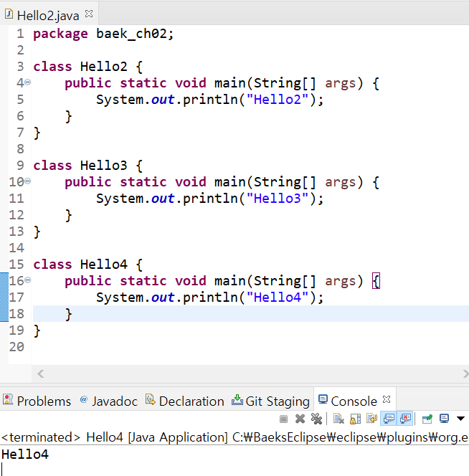Click the Problems tab icon

click(x=8, y=399)
